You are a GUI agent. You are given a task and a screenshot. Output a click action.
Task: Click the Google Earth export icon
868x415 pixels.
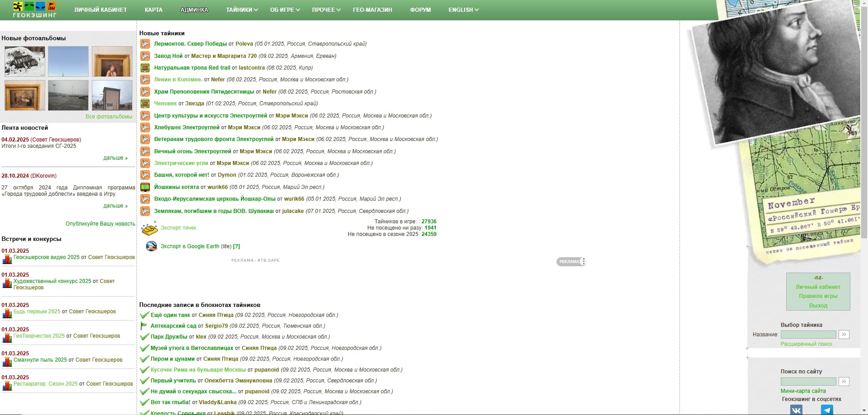tap(151, 246)
